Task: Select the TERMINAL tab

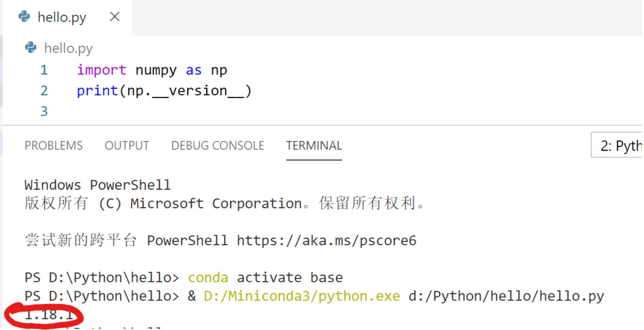Action: (x=313, y=145)
